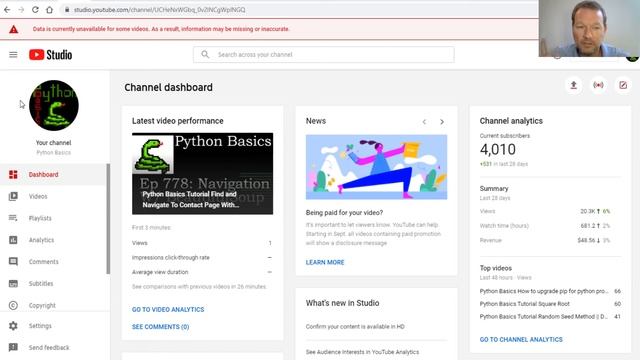Image resolution: width=640 pixels, height=360 pixels.
Task: Click the Watch time (hours) row
Action: coord(545,226)
